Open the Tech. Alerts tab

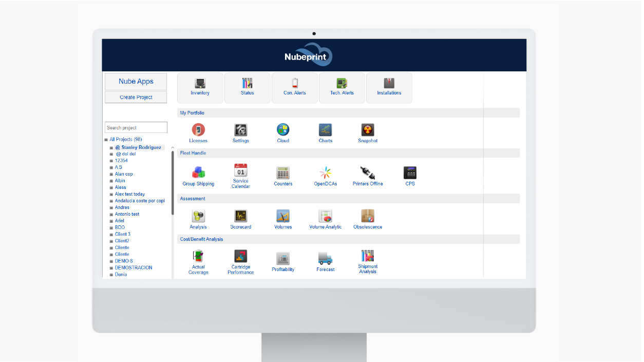click(342, 88)
